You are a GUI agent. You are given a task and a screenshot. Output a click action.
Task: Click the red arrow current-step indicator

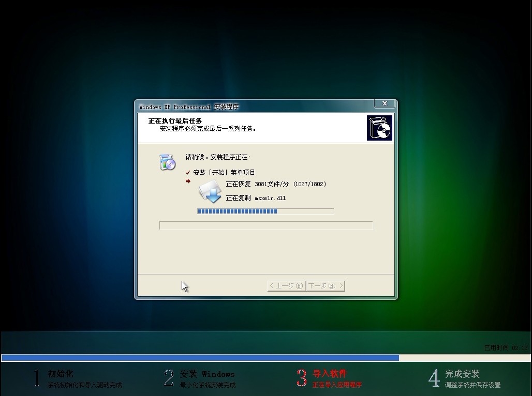188,181
